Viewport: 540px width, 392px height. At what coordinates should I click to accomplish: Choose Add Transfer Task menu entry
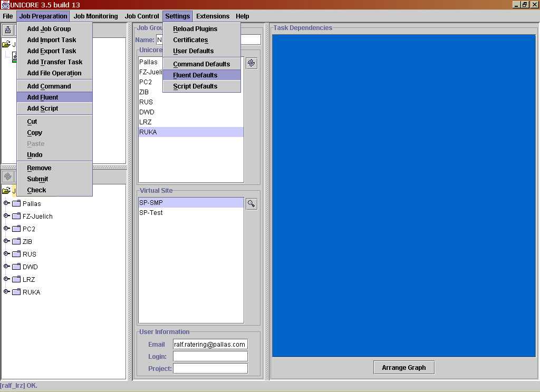point(55,62)
